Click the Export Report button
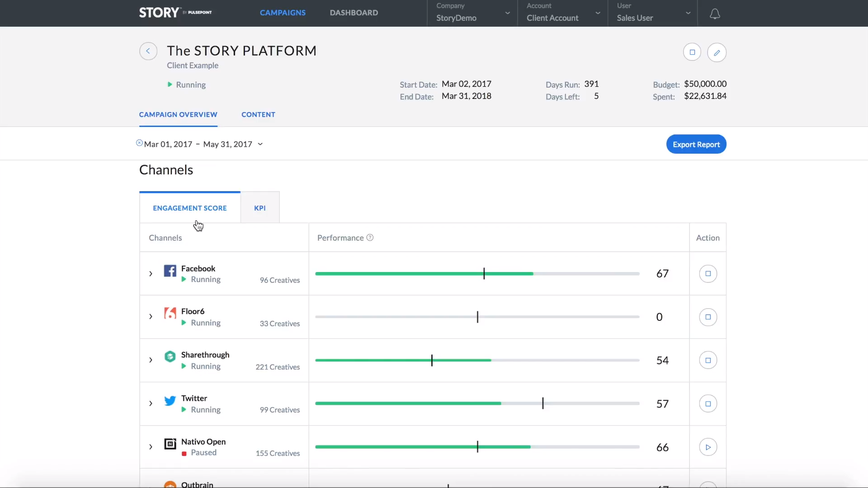 point(696,144)
